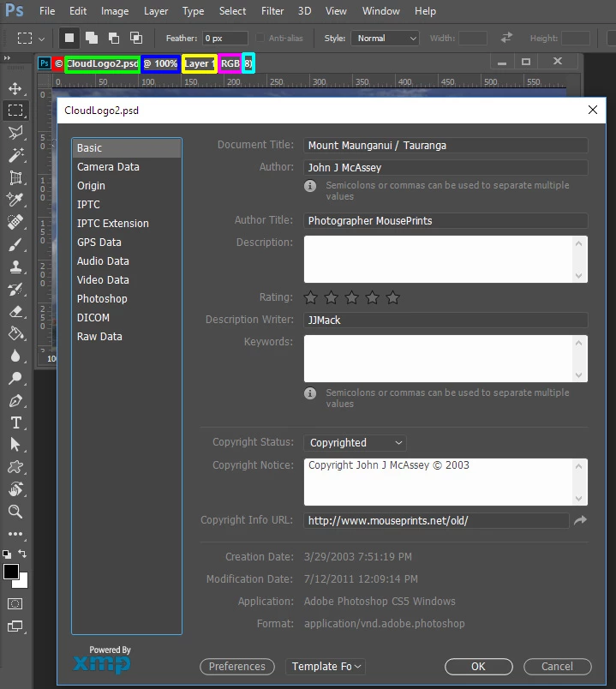This screenshot has width=616, height=689.
Task: Select the Crop tool
Action: pos(15,177)
